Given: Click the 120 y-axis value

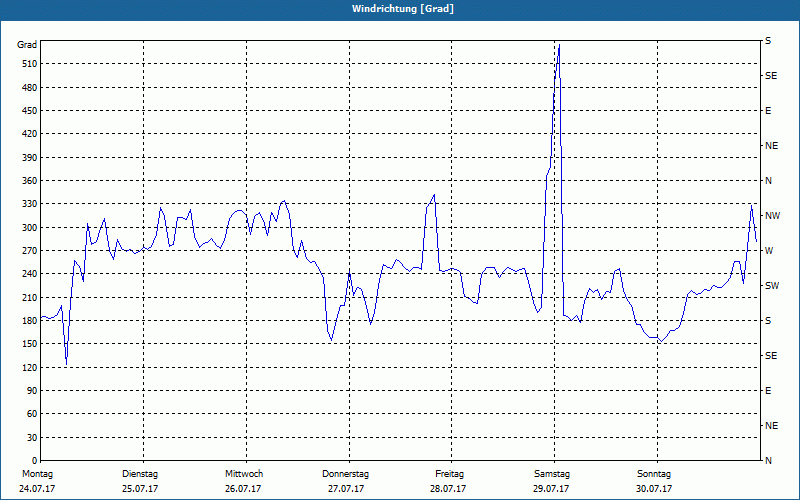Looking at the screenshot, I should [x=30, y=367].
